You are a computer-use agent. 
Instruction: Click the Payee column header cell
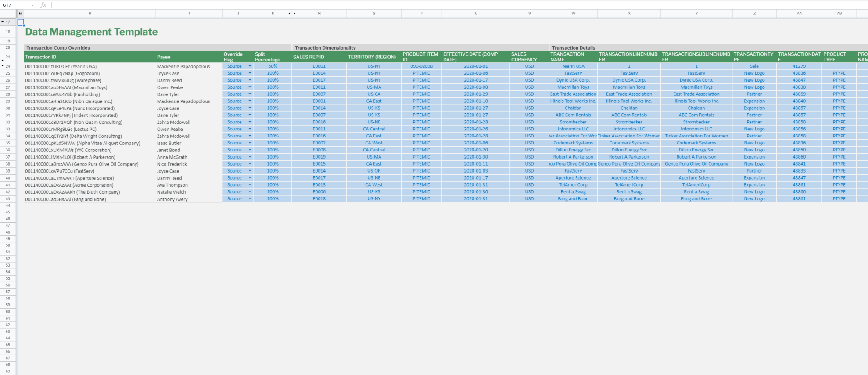(x=189, y=57)
